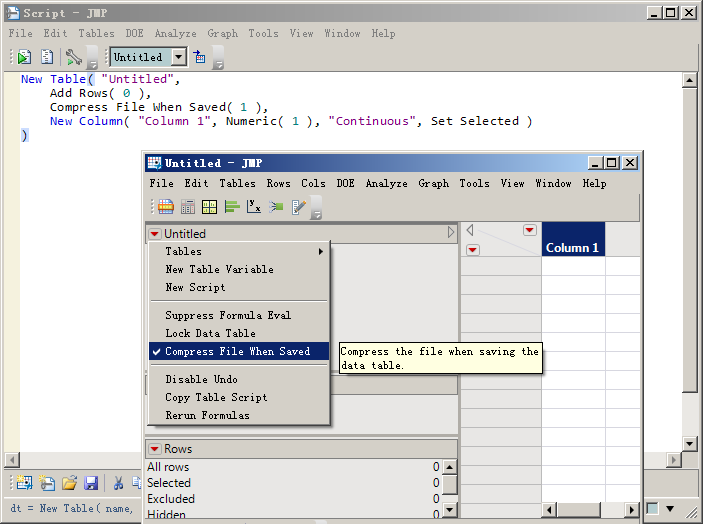Click the Save floppy disk icon

[x=91, y=482]
